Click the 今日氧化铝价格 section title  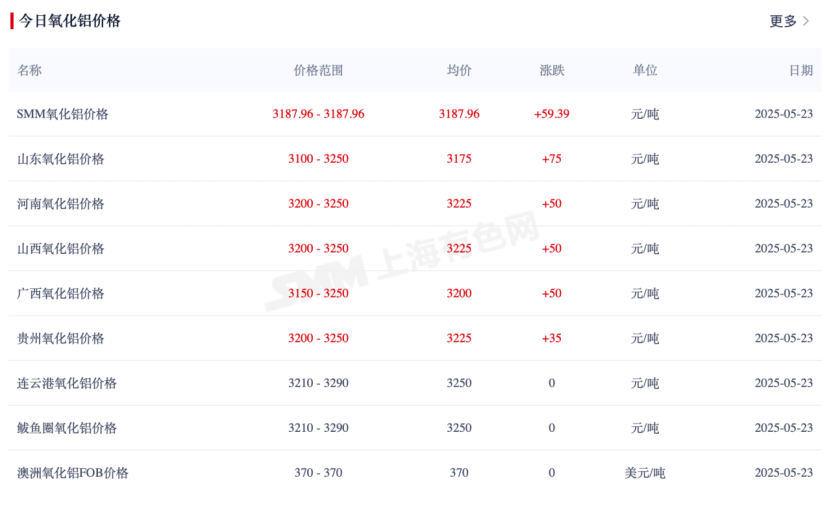tap(70, 21)
